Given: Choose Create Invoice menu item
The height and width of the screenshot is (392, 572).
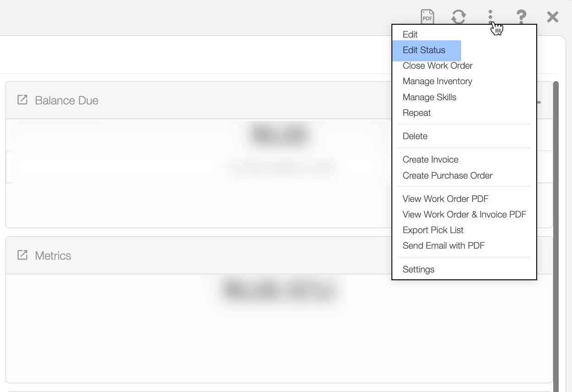Looking at the screenshot, I should (x=430, y=159).
